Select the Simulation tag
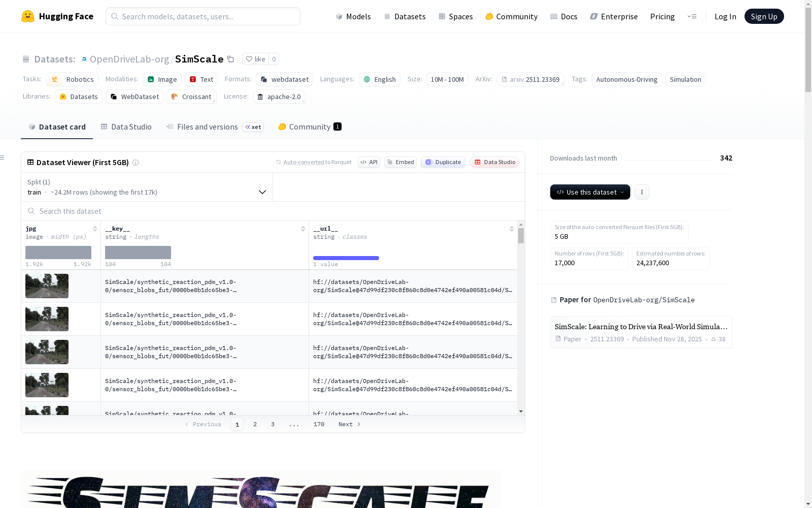The width and height of the screenshot is (812, 508). [685, 79]
